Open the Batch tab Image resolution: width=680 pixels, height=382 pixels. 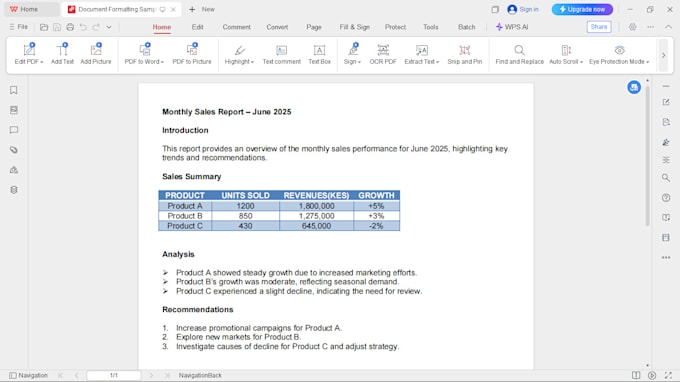coord(467,27)
